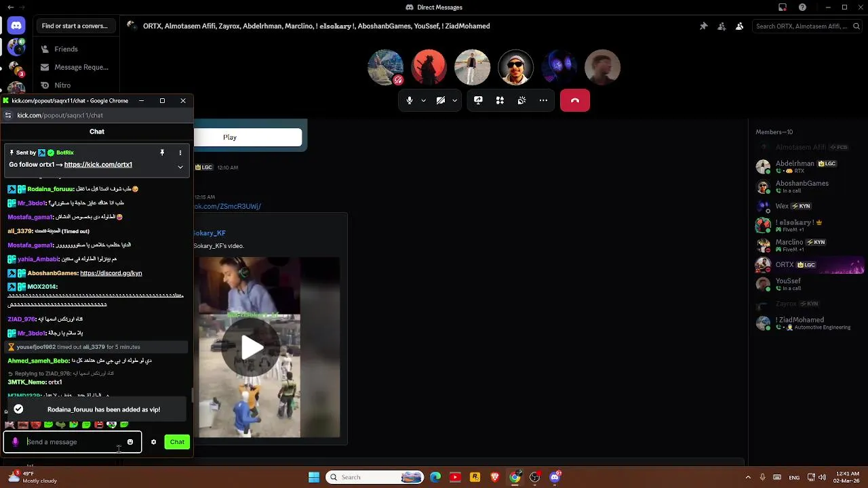
Task: Play the Sokary_KF video in Discord
Action: pos(252,348)
